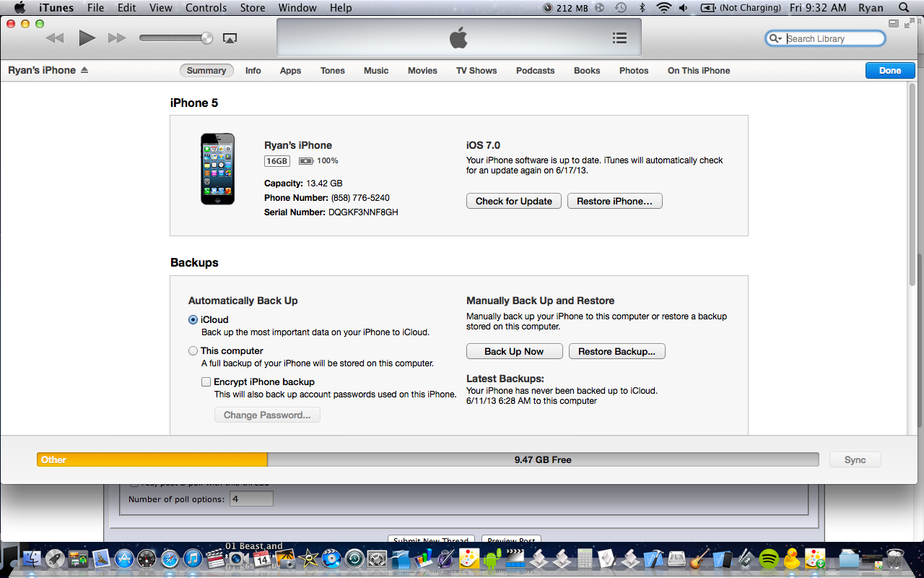Click the Restore iPhone... button

point(614,202)
